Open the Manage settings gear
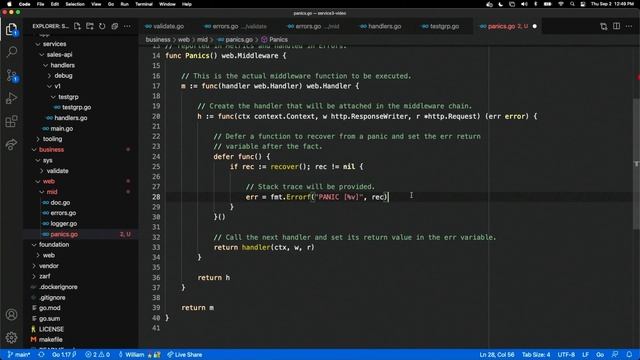 pos(11,337)
